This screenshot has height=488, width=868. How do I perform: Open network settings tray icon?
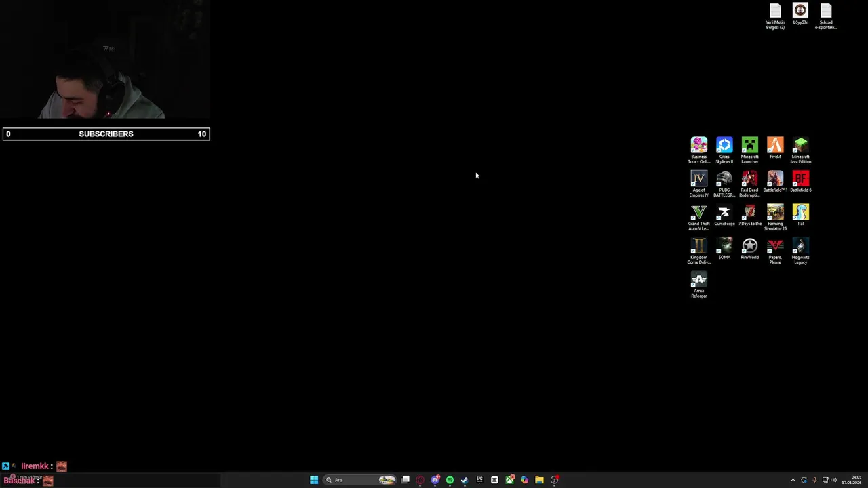coord(825,480)
